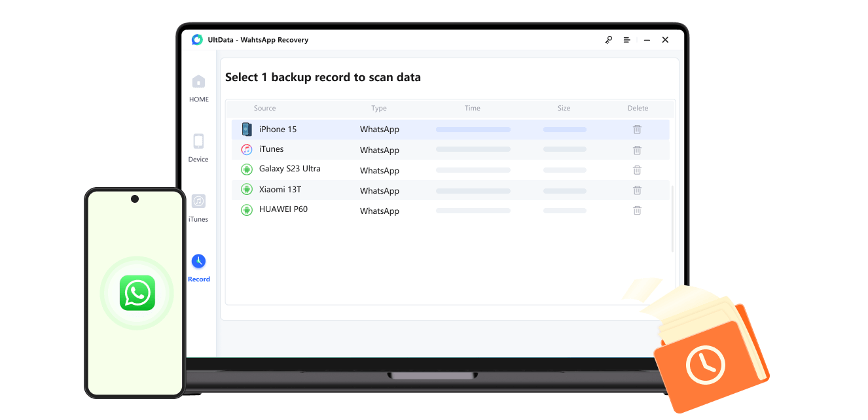This screenshot has width=868, height=420.
Task: Select the iTunes backup row
Action: pyautogui.click(x=271, y=149)
